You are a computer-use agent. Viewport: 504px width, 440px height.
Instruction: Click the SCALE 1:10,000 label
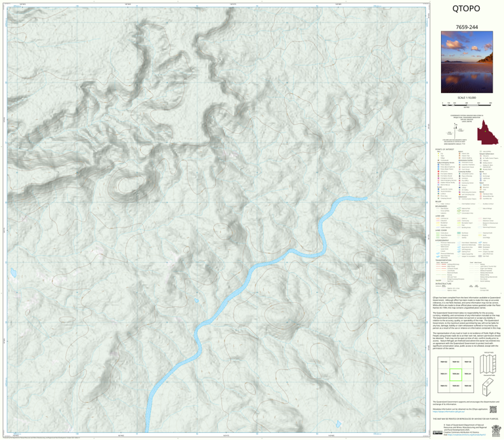pos(467,98)
